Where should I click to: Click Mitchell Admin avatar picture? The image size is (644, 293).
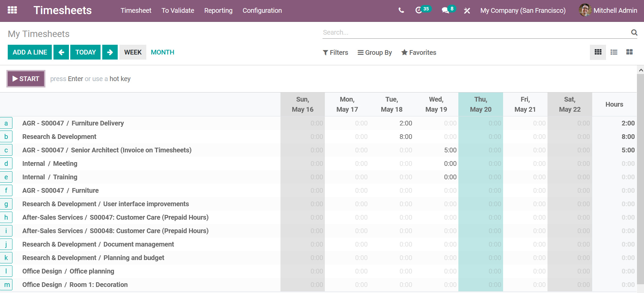pyautogui.click(x=585, y=10)
